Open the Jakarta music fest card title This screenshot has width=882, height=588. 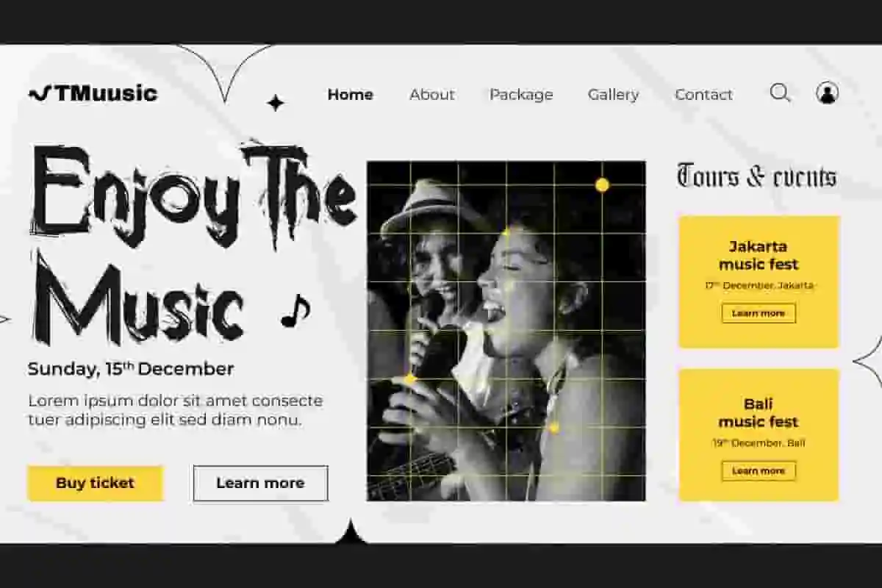pyautogui.click(x=759, y=255)
